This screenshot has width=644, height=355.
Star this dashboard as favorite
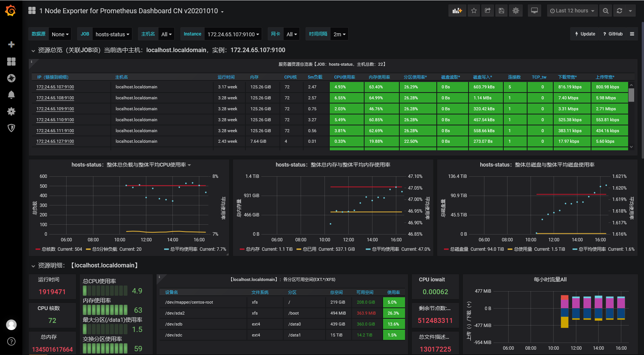[x=474, y=10]
